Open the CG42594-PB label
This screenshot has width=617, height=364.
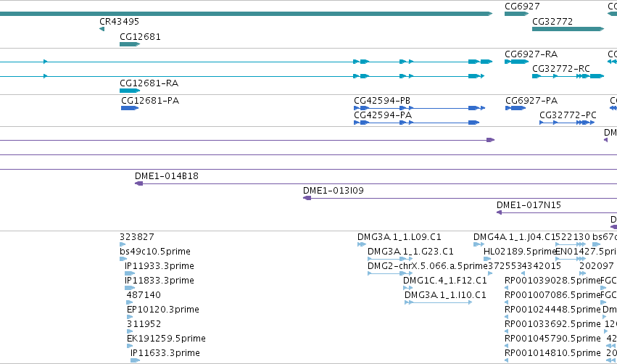point(382,101)
